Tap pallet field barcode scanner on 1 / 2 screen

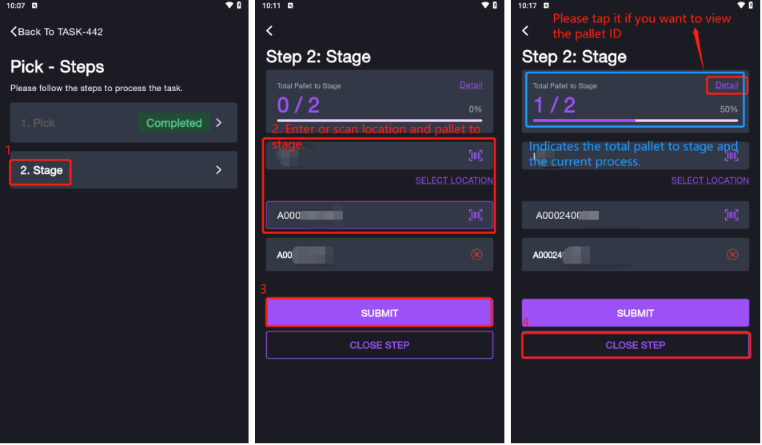point(732,215)
